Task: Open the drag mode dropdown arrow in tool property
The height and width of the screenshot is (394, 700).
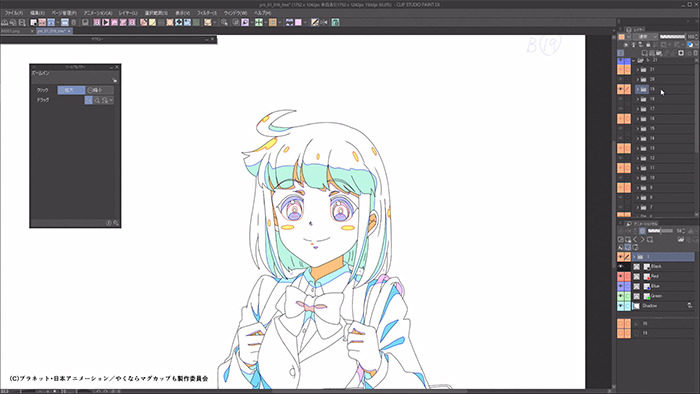Action: point(111,100)
